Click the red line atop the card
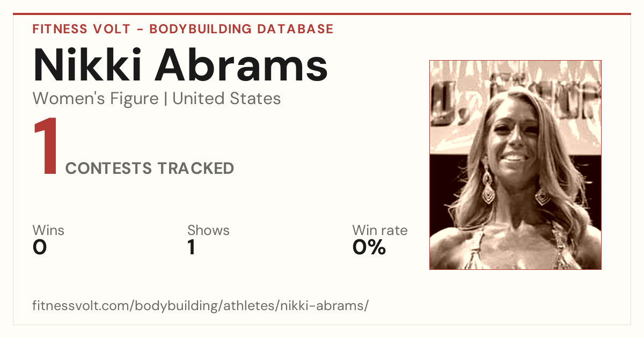Viewport: 644px width, 338px height. click(322, 14)
